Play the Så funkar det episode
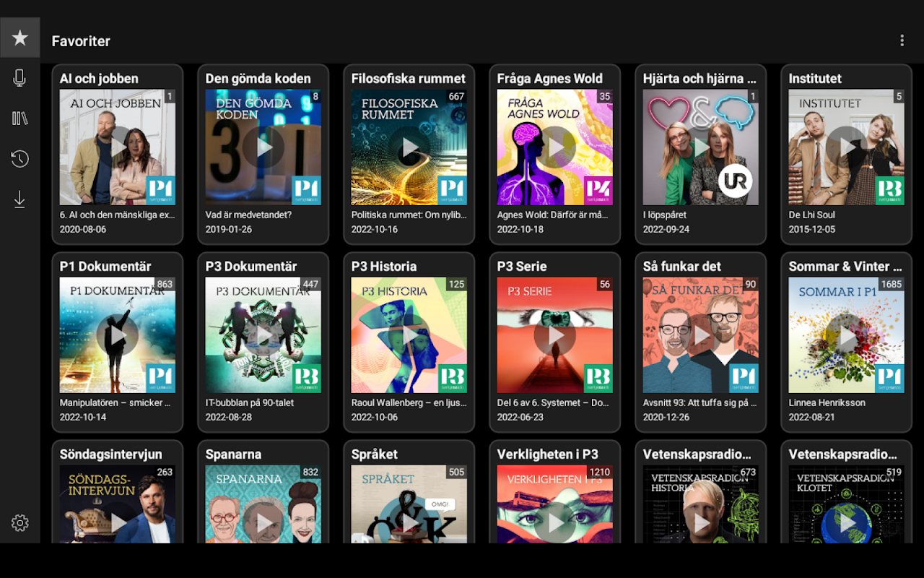Image resolution: width=924 pixels, height=578 pixels. [x=701, y=335]
